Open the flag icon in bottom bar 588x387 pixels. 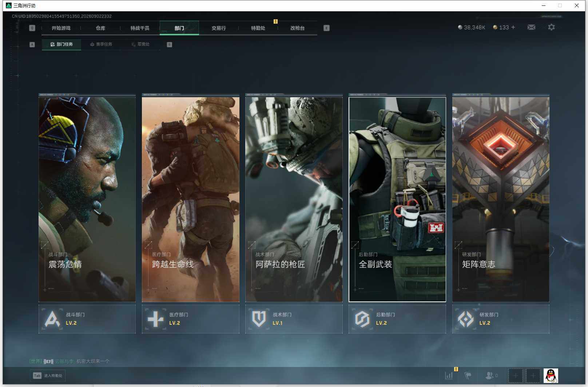[468, 375]
